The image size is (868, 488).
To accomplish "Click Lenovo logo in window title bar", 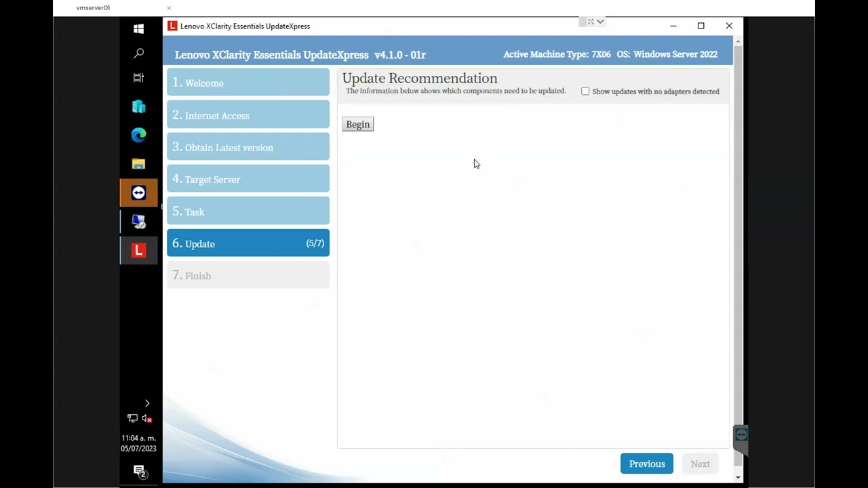I will tap(172, 26).
